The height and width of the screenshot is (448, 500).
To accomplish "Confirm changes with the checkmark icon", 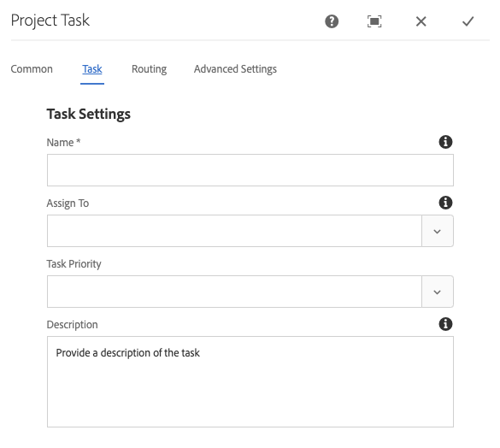I will pos(468,21).
